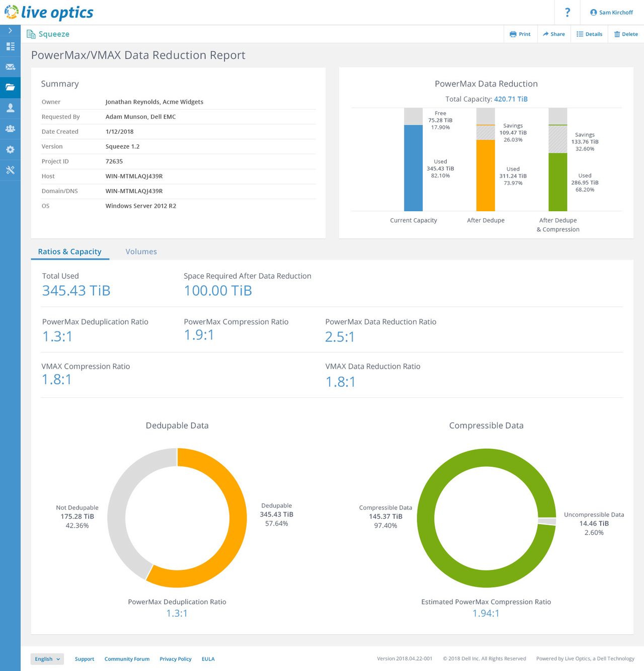Image resolution: width=644 pixels, height=671 pixels.
Task: Click PowerMax Data Reduction Ratio 2.5:1 value
Action: 340,337
